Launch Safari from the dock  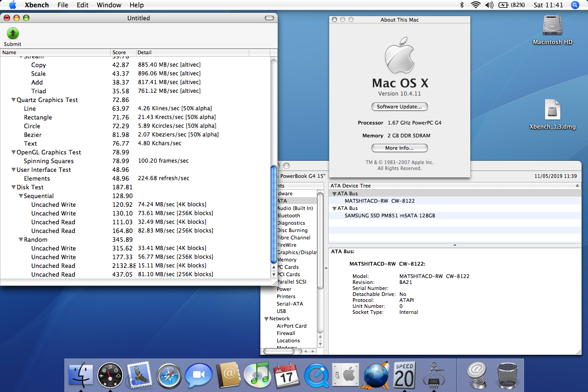tap(169, 375)
